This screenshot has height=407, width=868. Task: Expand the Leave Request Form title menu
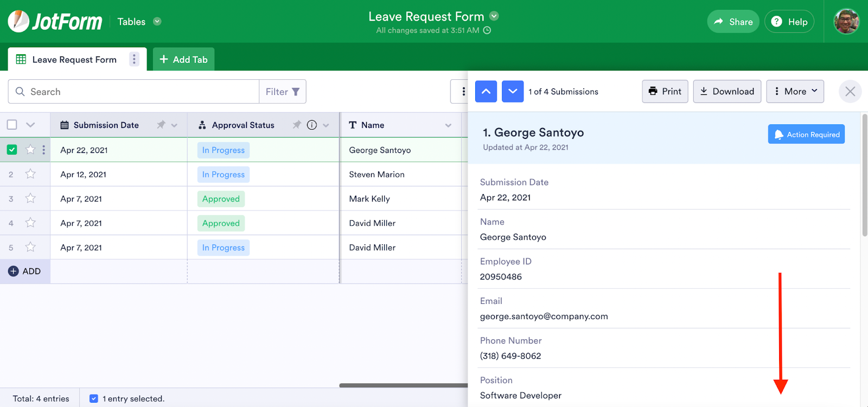coord(494,16)
